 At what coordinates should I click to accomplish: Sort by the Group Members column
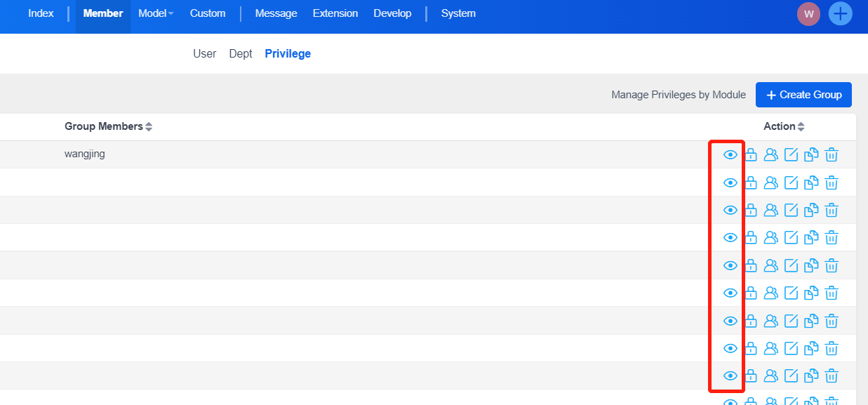point(148,127)
